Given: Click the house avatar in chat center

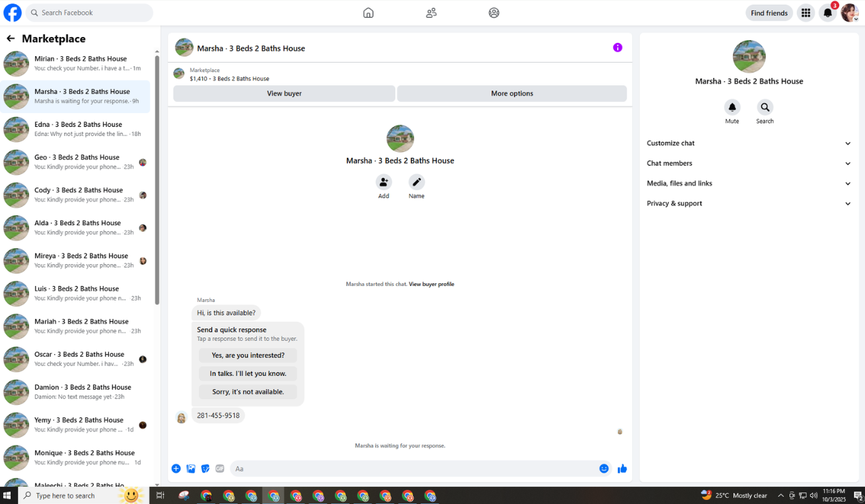Looking at the screenshot, I should (x=400, y=139).
